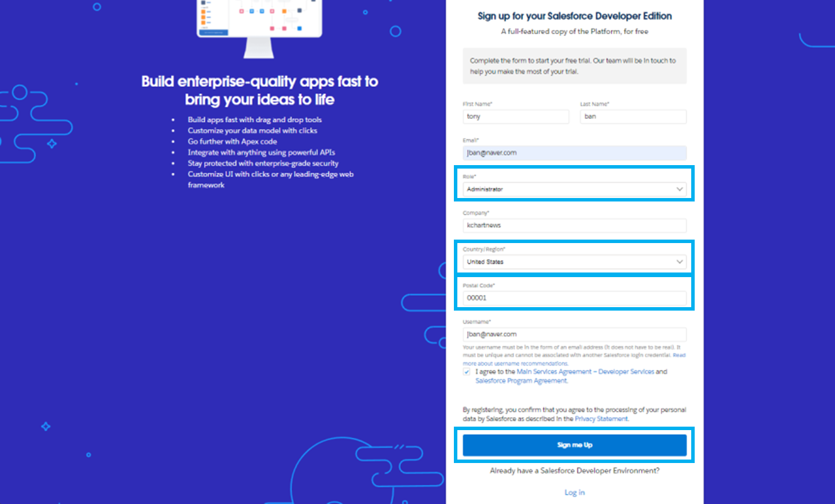Toggle the agreement checkbox for Main Services Agreement
Viewport: 835px width, 504px height.
pyautogui.click(x=467, y=372)
